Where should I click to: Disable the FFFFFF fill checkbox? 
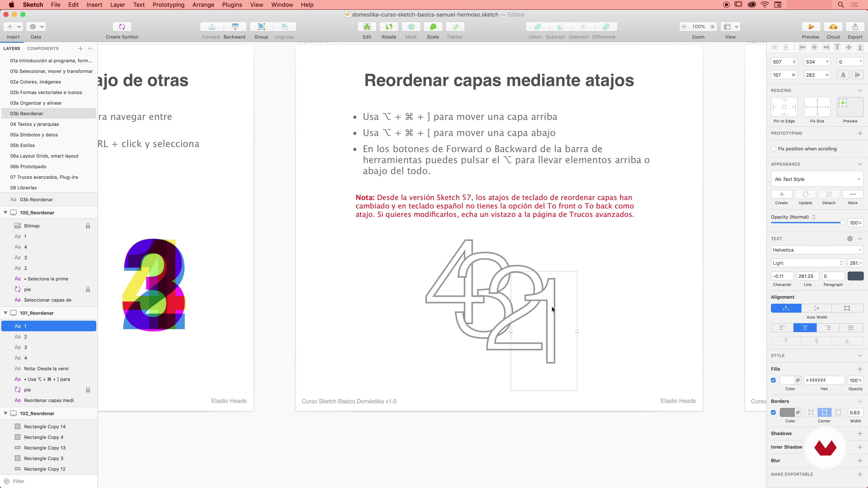tap(773, 380)
